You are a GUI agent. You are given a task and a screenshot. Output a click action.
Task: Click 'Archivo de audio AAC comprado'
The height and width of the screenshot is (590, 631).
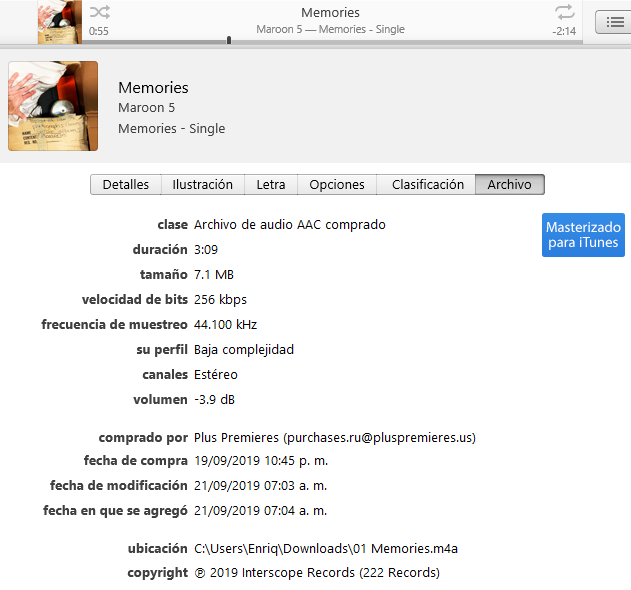(290, 225)
